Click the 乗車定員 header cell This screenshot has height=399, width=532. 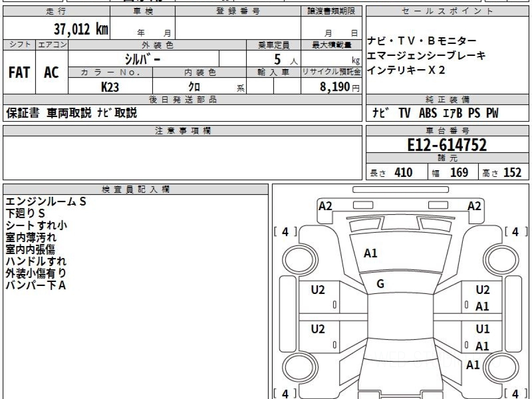coord(274,45)
